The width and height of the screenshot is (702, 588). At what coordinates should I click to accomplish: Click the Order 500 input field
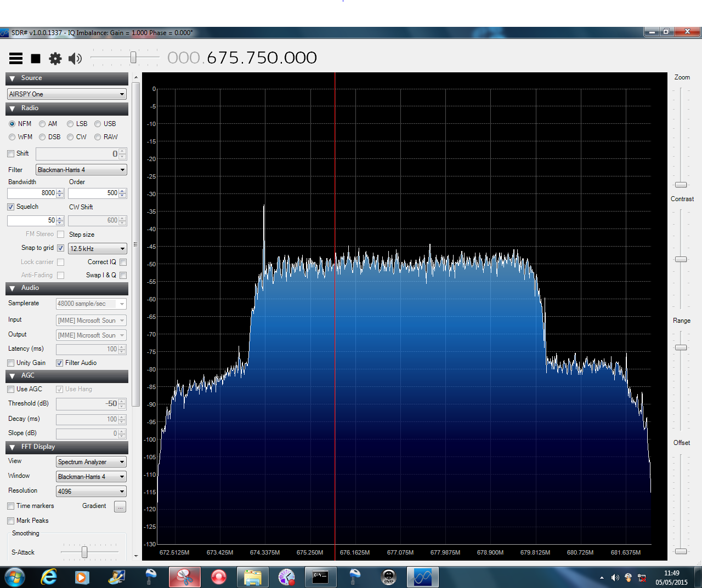point(97,193)
